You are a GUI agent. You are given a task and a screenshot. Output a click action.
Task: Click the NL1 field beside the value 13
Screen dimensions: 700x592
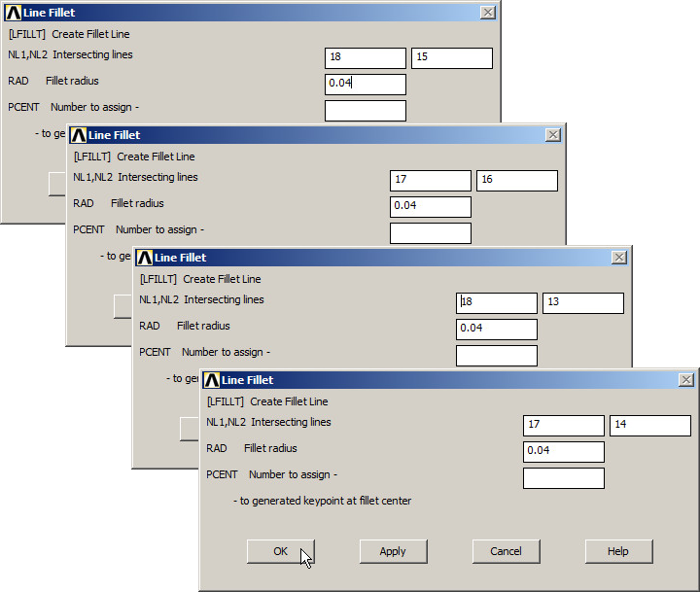[x=497, y=303]
